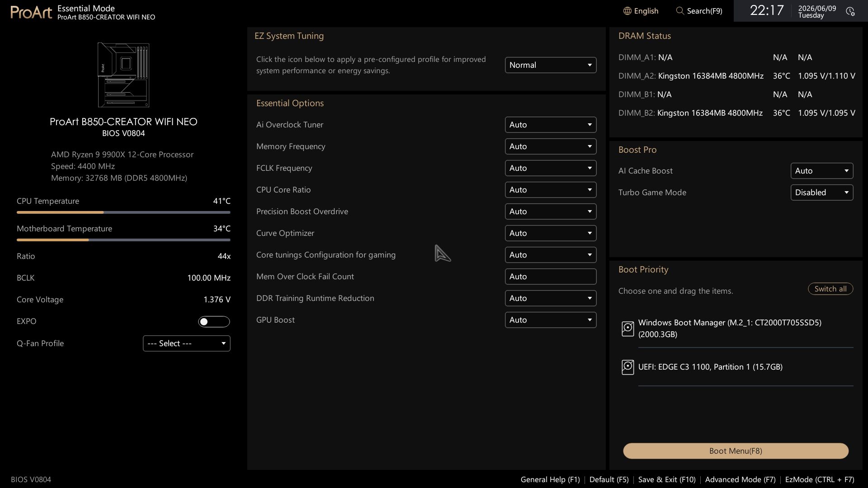Click the AMD Ryzen 9 9900X processor text

[122, 155]
